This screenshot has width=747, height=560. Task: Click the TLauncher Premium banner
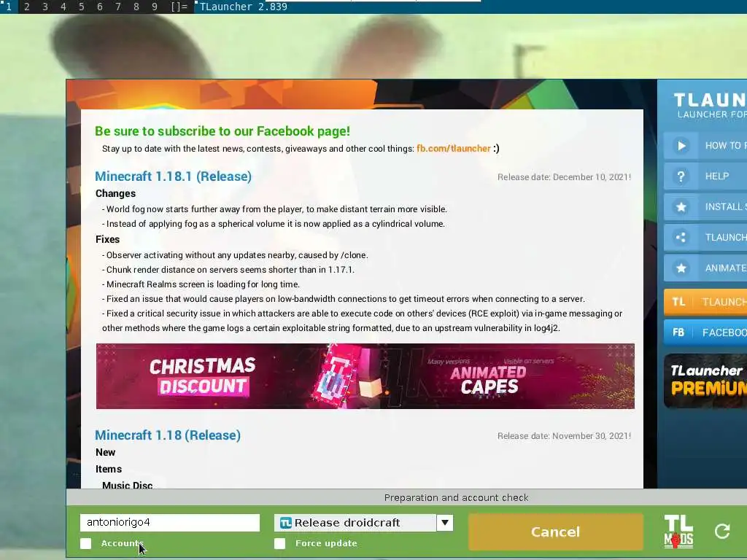[x=705, y=381]
